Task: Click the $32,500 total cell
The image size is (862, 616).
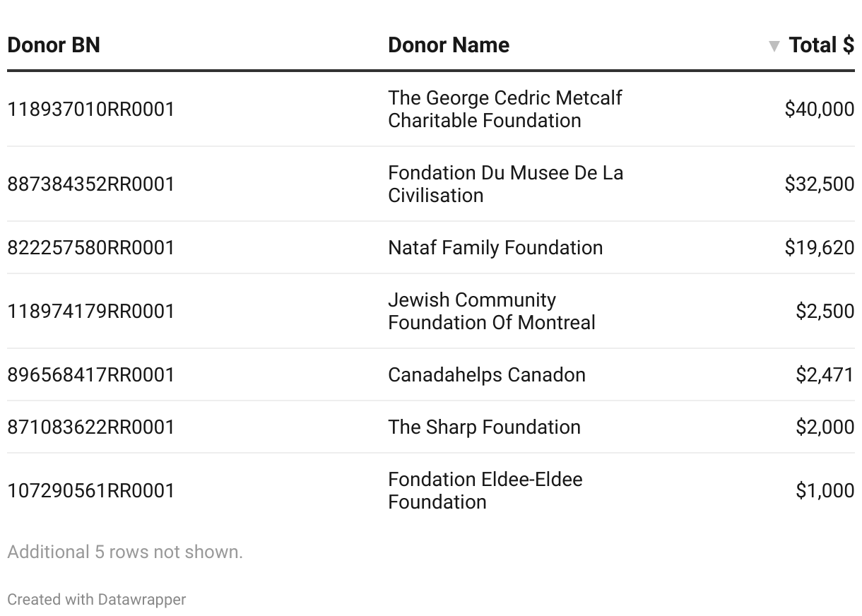Action: click(819, 184)
